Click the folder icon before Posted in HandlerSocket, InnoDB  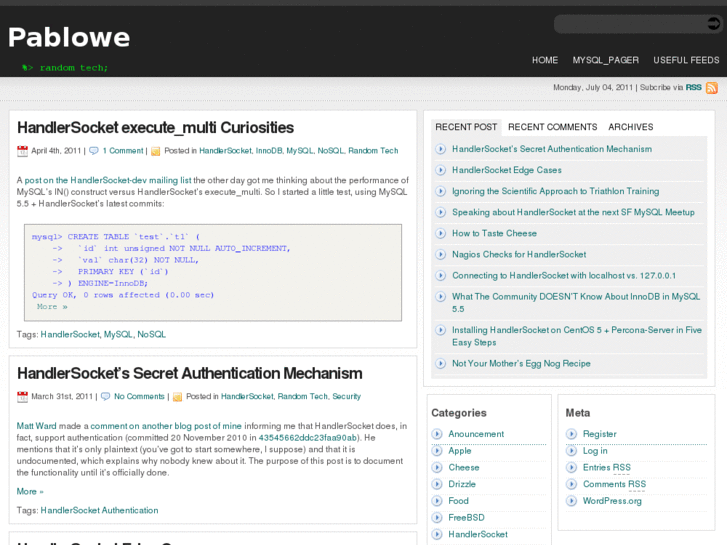pyautogui.click(x=156, y=151)
